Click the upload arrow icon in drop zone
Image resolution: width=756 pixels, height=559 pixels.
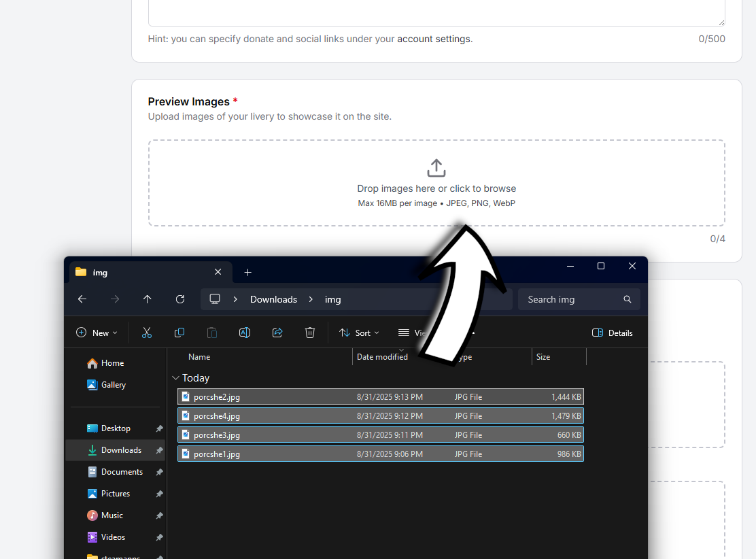tap(436, 168)
